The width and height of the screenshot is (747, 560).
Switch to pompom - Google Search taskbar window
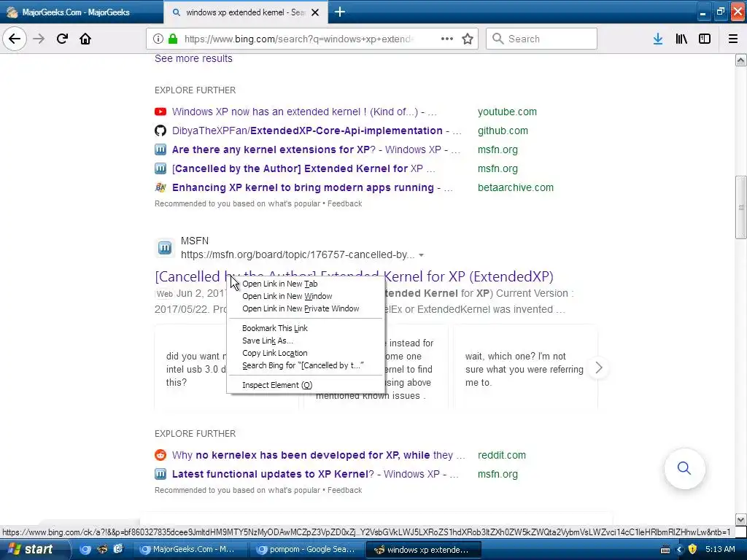(x=306, y=550)
